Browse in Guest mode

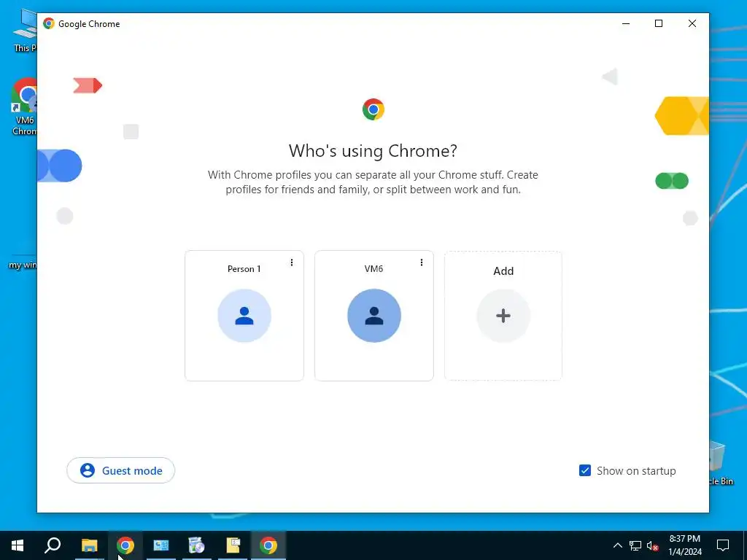(120, 470)
